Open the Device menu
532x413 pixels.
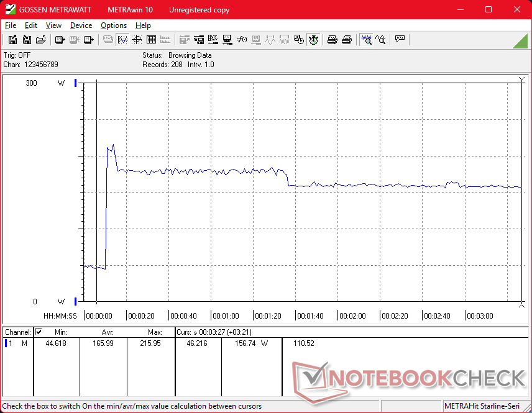pos(81,25)
